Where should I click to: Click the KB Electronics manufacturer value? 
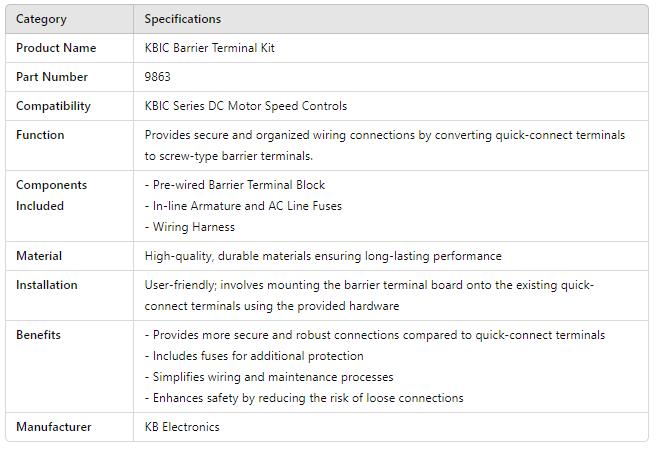[x=182, y=427]
